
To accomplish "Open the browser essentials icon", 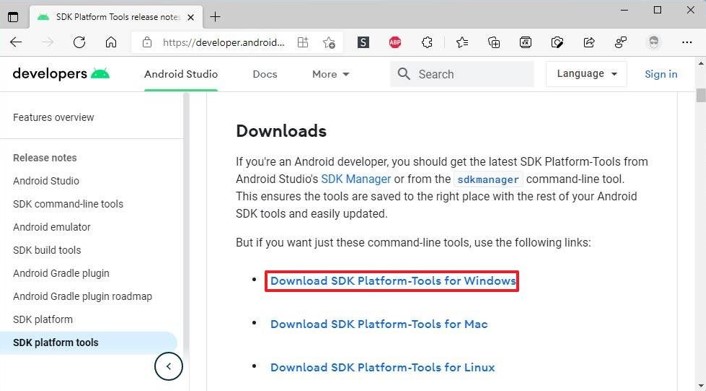I will [557, 42].
